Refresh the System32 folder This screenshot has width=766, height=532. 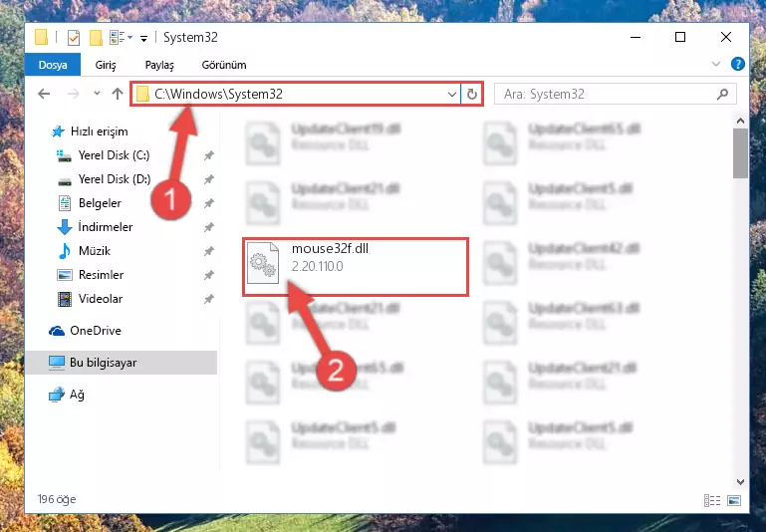[x=471, y=94]
